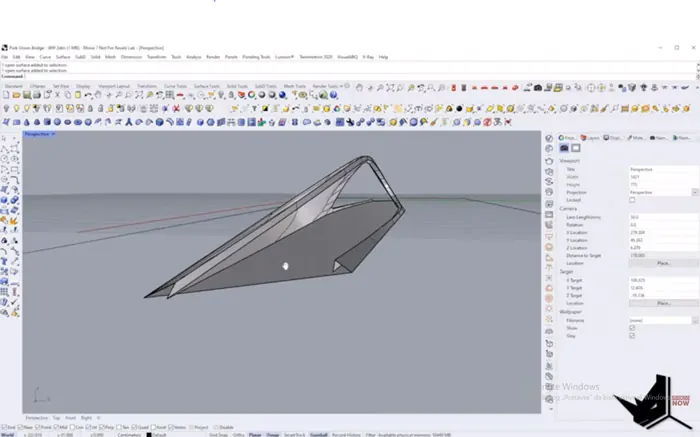Click the blue sphere solid icon in third row

57,122
